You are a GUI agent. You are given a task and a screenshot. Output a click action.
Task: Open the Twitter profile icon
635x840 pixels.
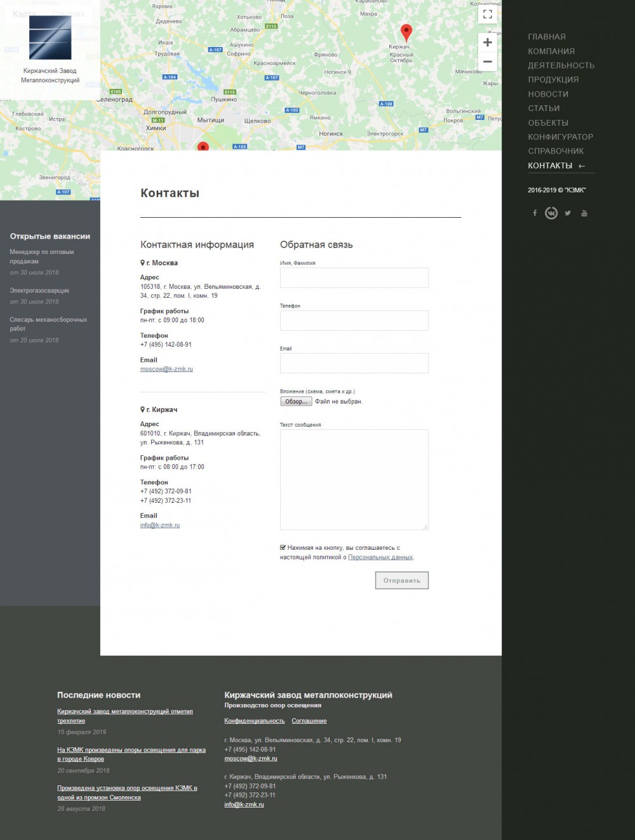568,213
